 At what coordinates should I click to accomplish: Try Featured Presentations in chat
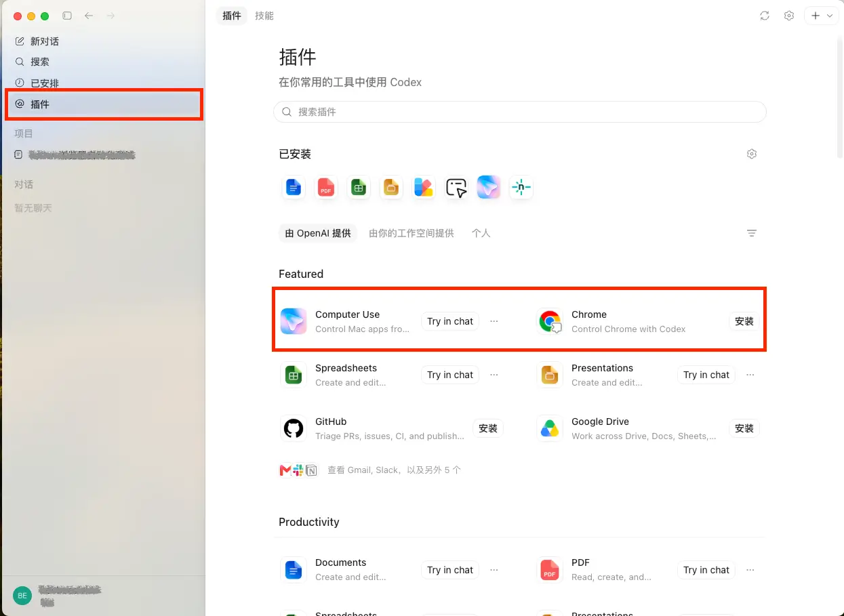[706, 375]
